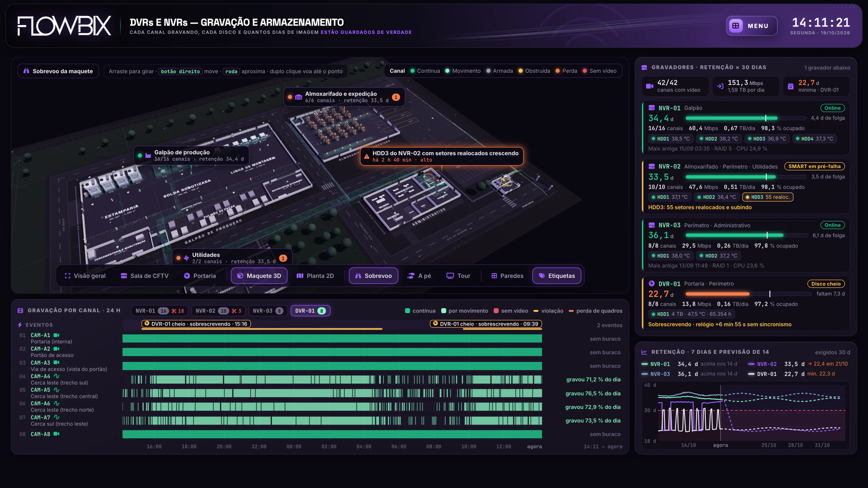This screenshot has height=488, width=868.
Task: Toggle Sobrevoo navigation mode
Action: click(x=373, y=276)
